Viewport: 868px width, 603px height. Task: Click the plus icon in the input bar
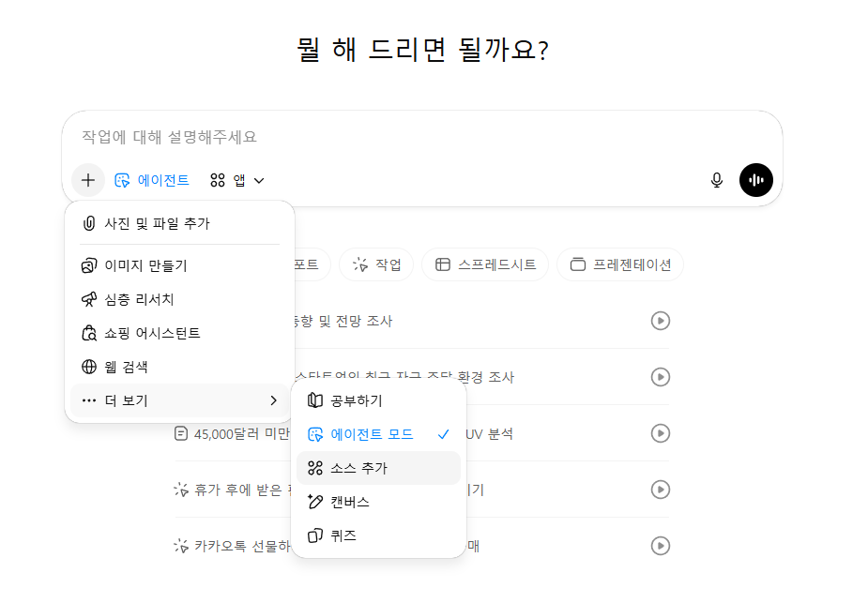click(x=88, y=179)
